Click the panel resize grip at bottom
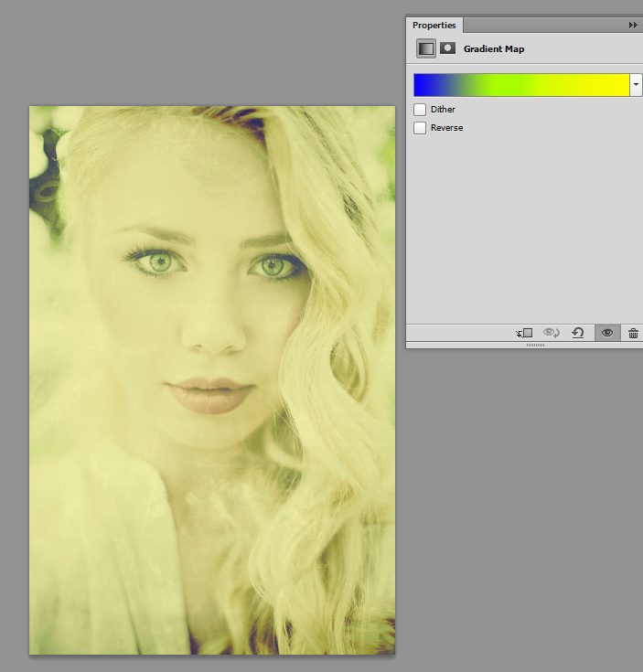 coord(535,346)
